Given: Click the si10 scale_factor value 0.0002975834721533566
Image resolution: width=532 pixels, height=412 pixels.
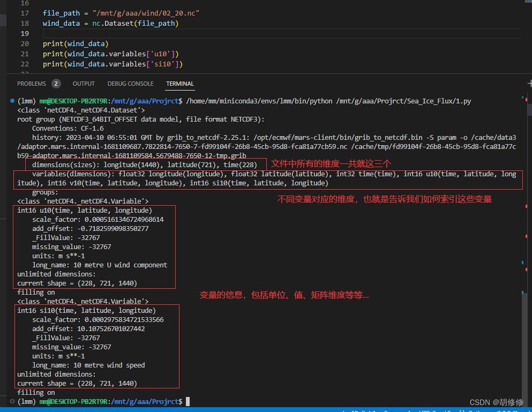Looking at the screenshot, I should 124,320.
